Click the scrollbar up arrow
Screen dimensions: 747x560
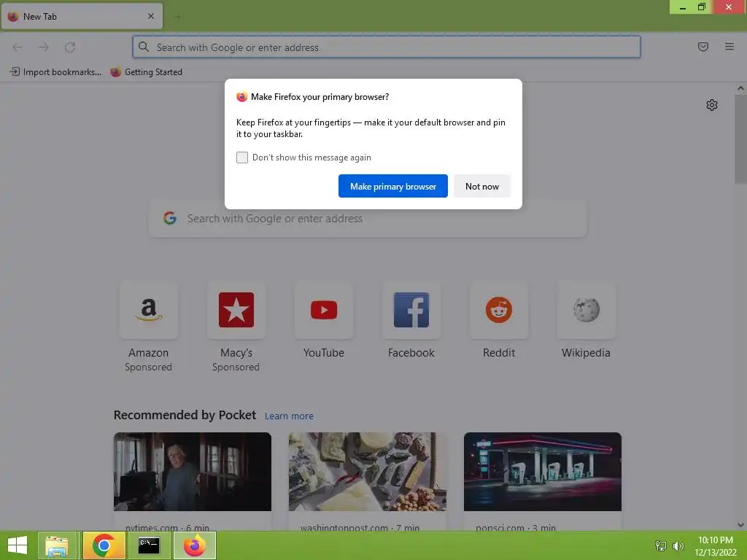740,88
